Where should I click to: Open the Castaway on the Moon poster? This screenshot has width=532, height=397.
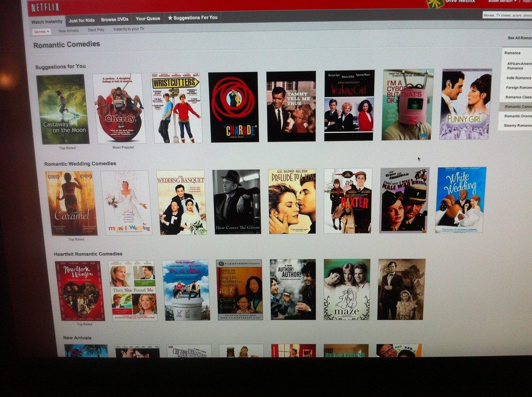63,109
